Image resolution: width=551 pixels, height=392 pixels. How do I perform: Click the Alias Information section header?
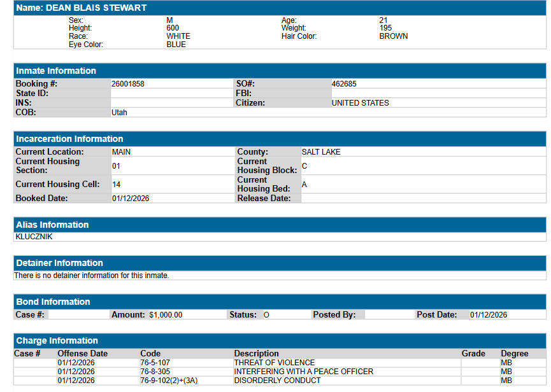point(52,225)
